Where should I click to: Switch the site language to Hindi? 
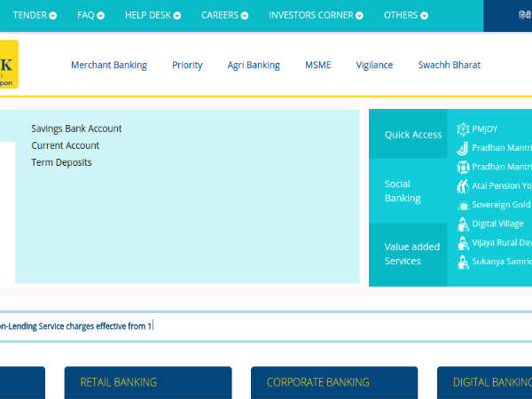pyautogui.click(x=524, y=16)
